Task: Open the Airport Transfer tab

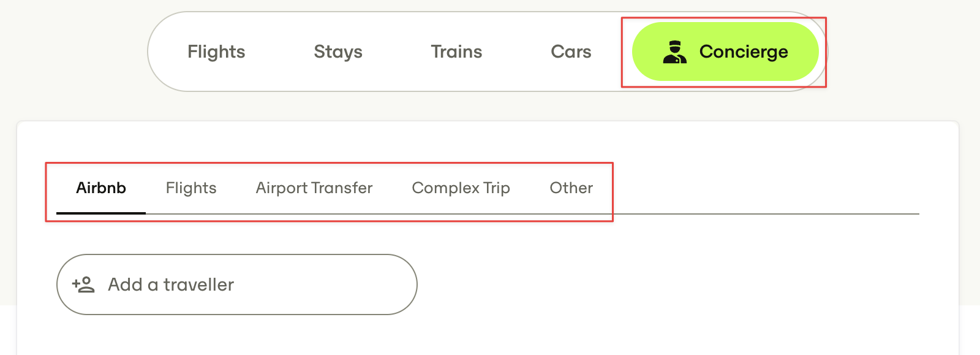Action: 314,188
